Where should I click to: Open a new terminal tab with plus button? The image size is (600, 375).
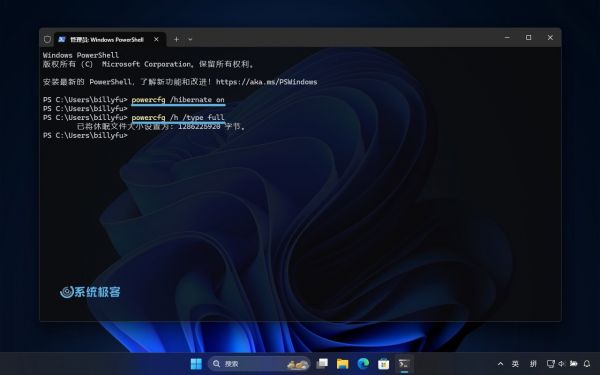(176, 39)
